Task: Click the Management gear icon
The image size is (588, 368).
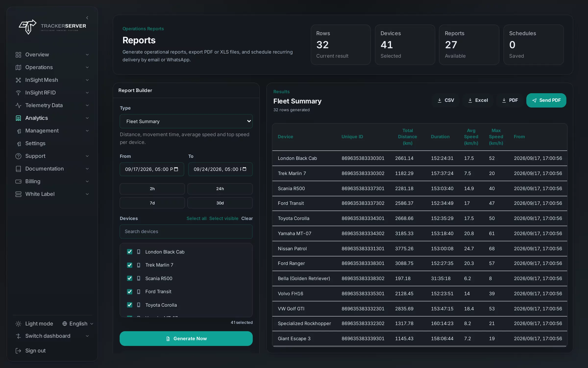Action: [19, 131]
